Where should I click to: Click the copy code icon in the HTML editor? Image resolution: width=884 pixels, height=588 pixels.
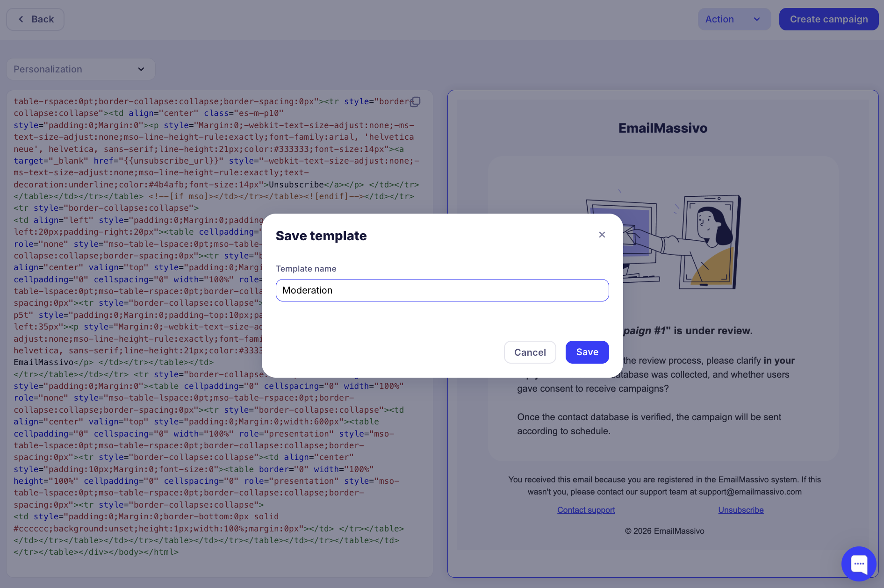coord(415,102)
